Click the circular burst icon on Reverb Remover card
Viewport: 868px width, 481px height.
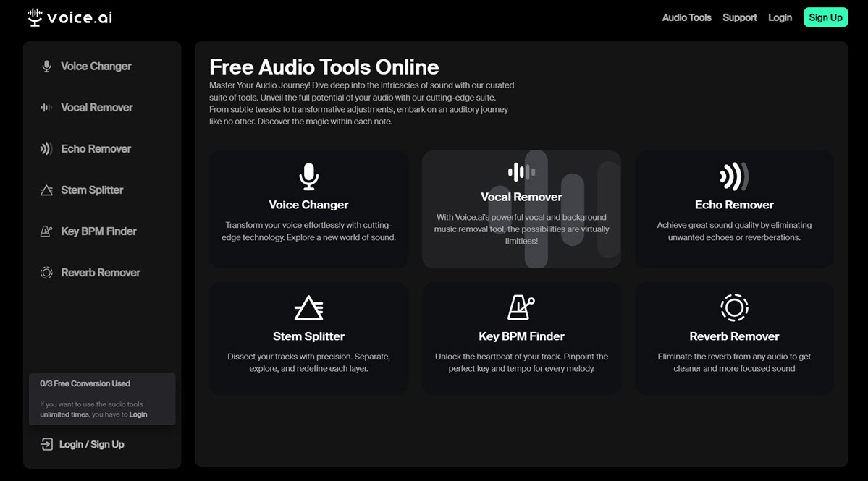[x=733, y=309]
